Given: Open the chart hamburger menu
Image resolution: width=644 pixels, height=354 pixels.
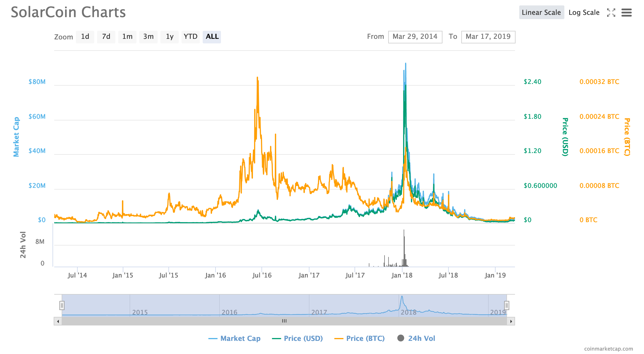Looking at the screenshot, I should coord(626,13).
